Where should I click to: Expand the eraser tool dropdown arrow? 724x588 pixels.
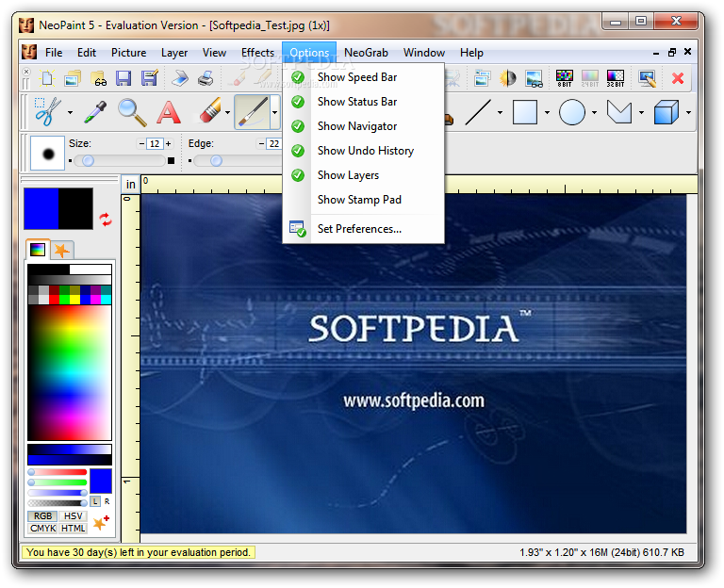point(227,113)
